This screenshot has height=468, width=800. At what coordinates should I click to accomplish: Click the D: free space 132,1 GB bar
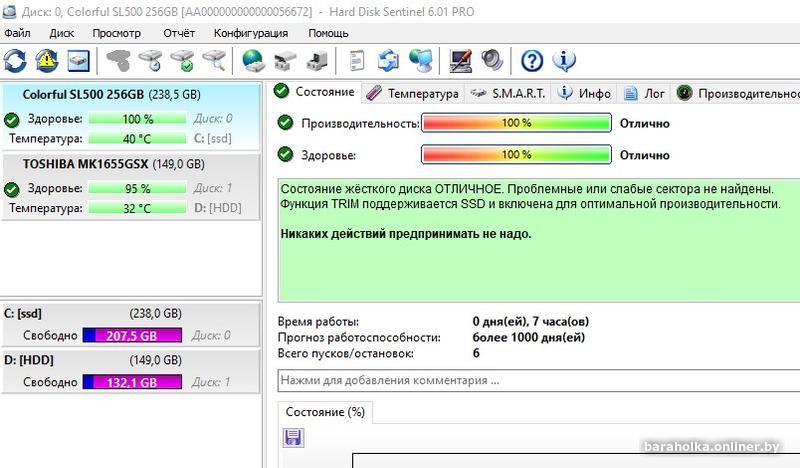click(x=132, y=382)
